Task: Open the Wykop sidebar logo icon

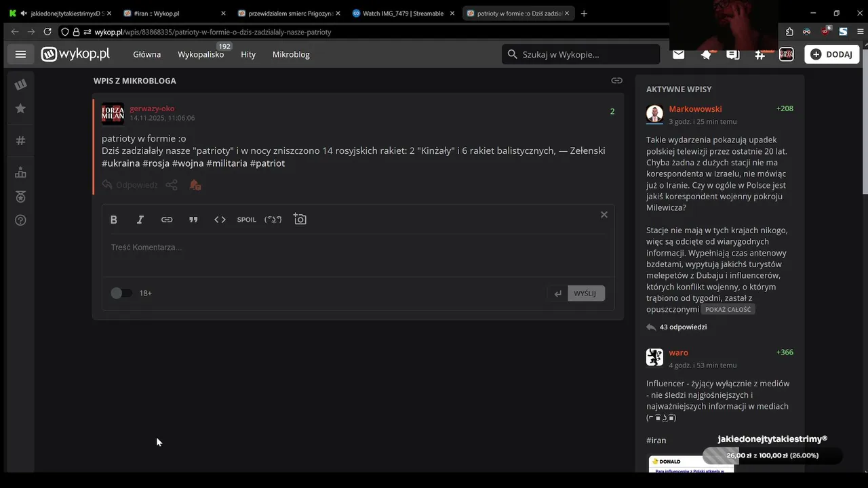Action: tap(20, 84)
